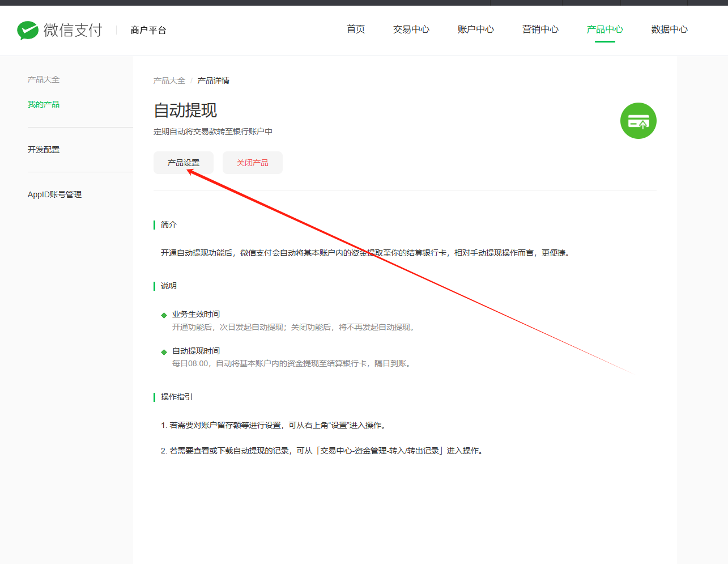Click the 自动提现时间 item title
The height and width of the screenshot is (564, 728).
196,351
